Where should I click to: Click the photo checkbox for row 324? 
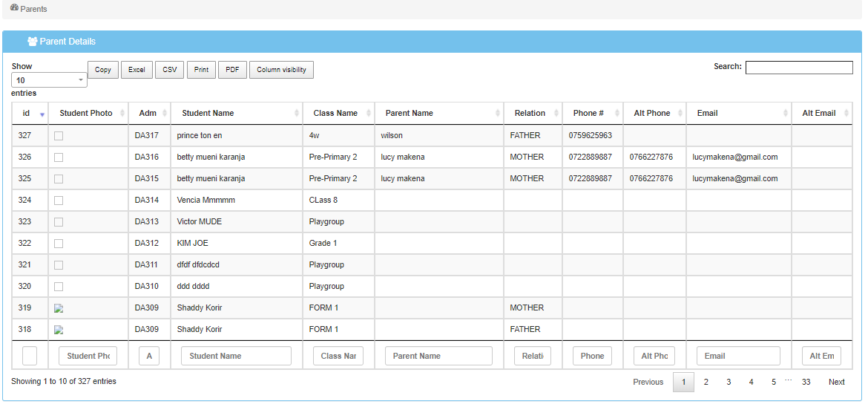(59, 201)
